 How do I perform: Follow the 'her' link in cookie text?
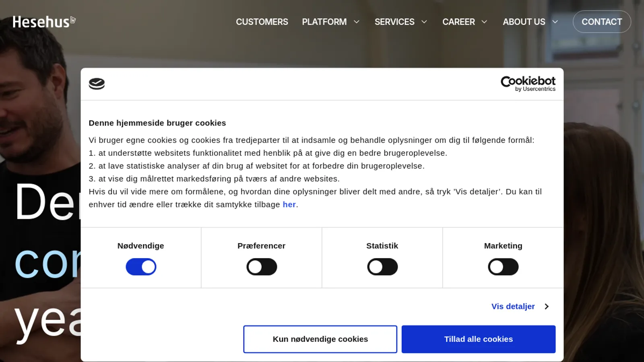pos(289,204)
